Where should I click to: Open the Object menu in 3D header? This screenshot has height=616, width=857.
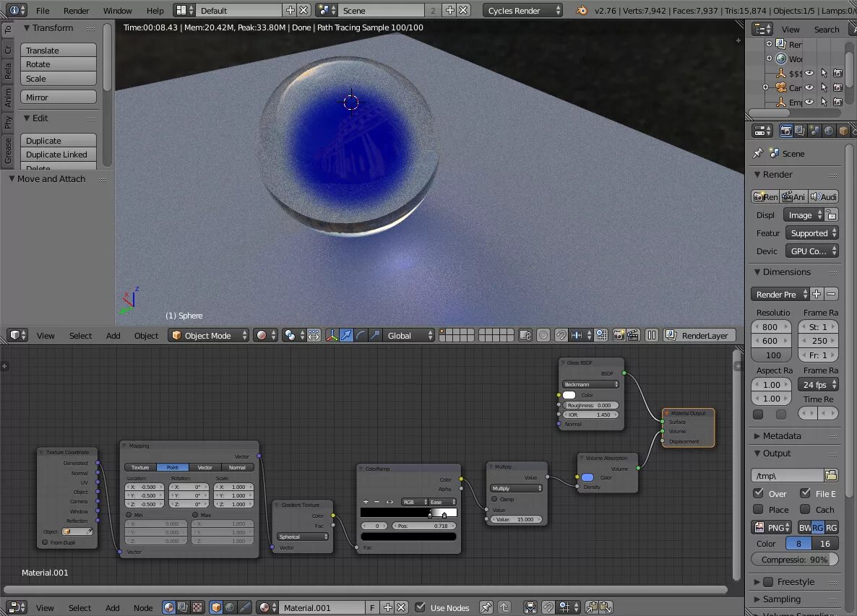click(x=146, y=335)
